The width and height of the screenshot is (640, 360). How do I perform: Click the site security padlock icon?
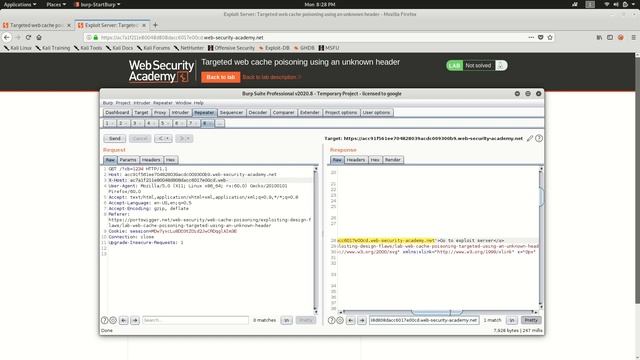(x=96, y=37)
